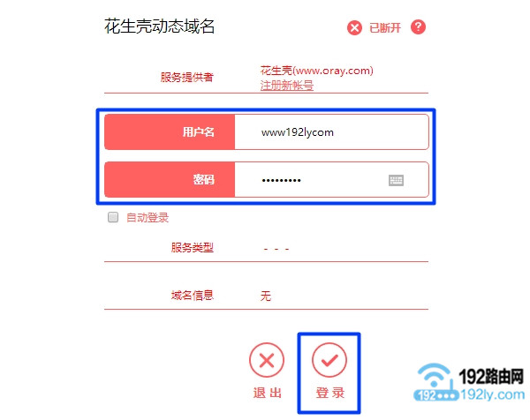The width and height of the screenshot is (530, 420).
Task: Click the 域名信息 value 无
Action: (x=266, y=296)
